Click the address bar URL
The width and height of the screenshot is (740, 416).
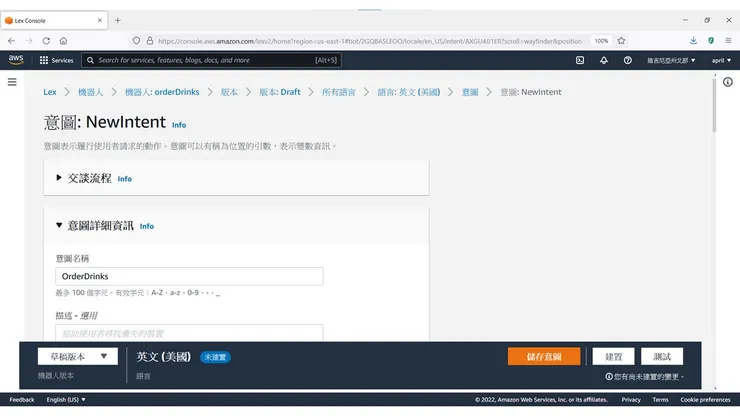tap(370, 41)
